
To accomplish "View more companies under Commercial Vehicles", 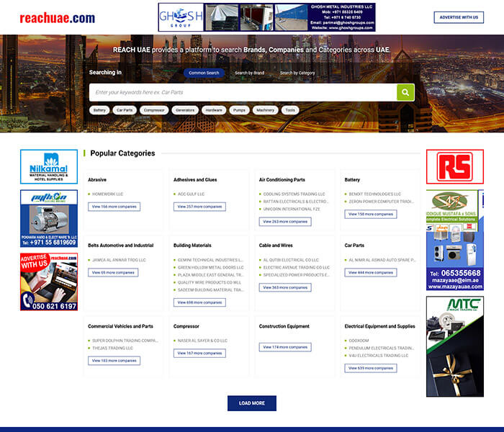I will click(114, 361).
